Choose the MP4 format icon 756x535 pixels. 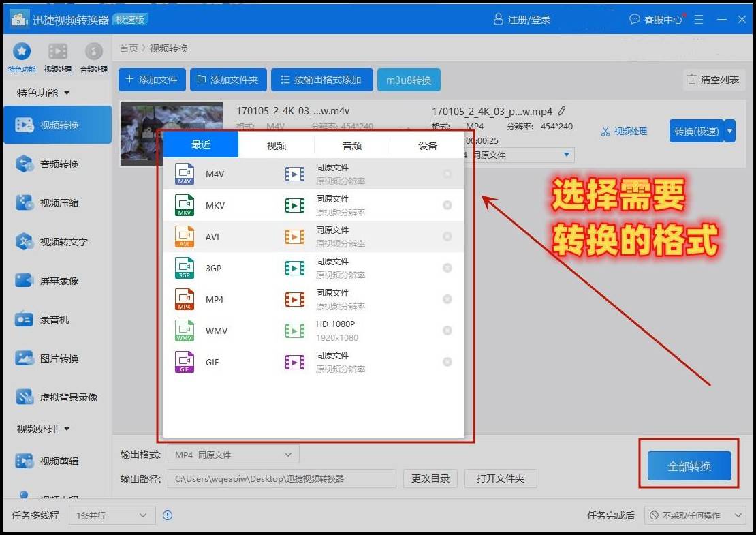coord(185,299)
